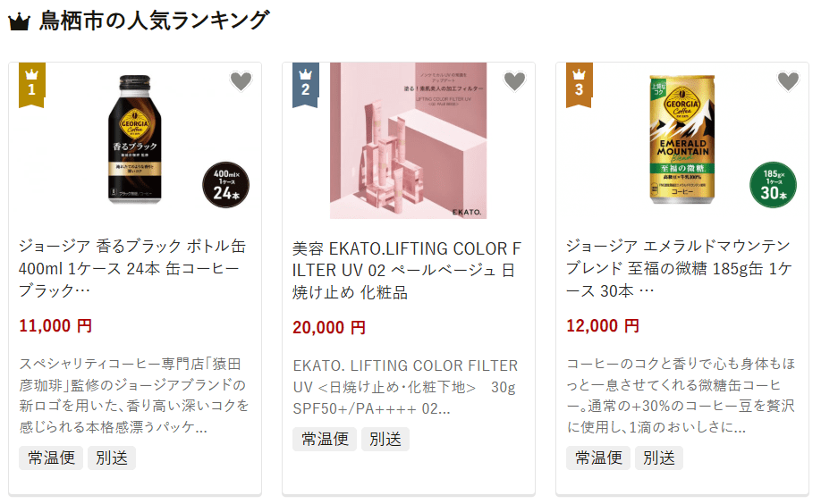Click the bronze rank 3 crown badge
This screenshot has height=504, width=821.
tap(580, 85)
